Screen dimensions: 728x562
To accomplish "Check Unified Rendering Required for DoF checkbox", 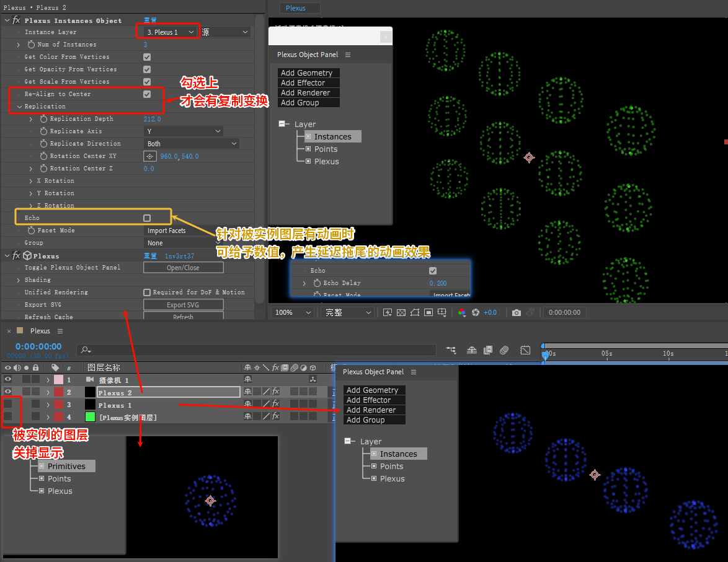I will coord(147,292).
